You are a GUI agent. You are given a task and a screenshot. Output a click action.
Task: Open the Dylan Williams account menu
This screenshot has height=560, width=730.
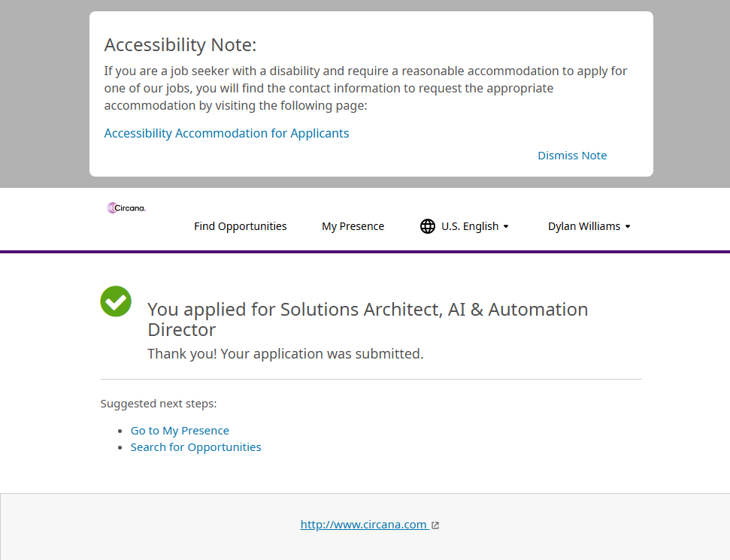[584, 226]
